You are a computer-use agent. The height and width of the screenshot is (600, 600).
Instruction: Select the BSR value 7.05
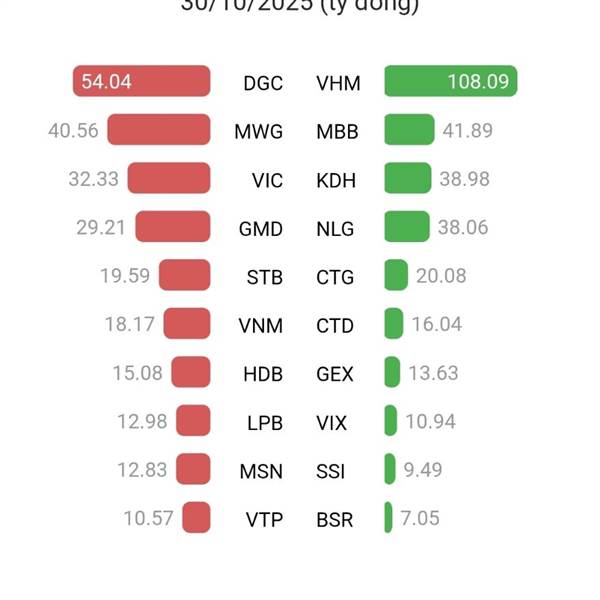point(420,518)
